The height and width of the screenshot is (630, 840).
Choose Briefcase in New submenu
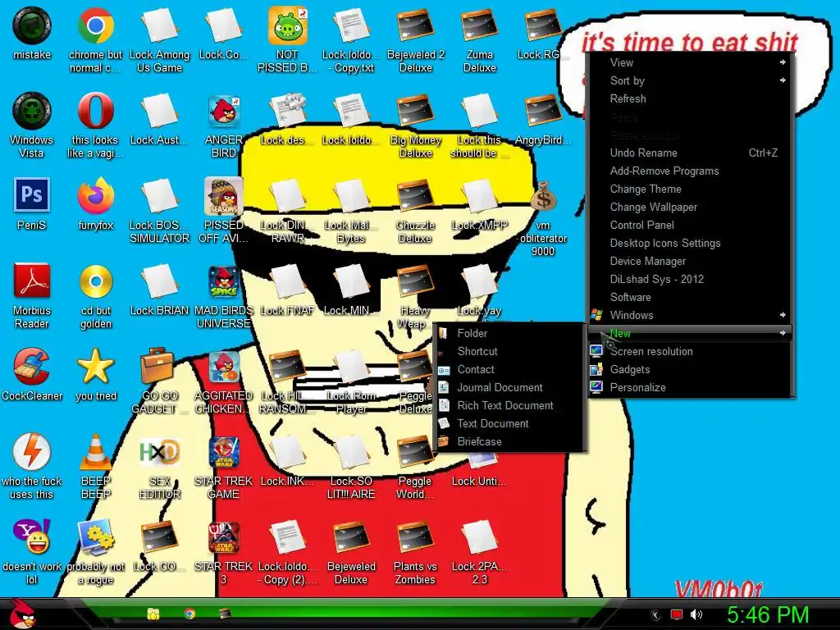pos(509,441)
